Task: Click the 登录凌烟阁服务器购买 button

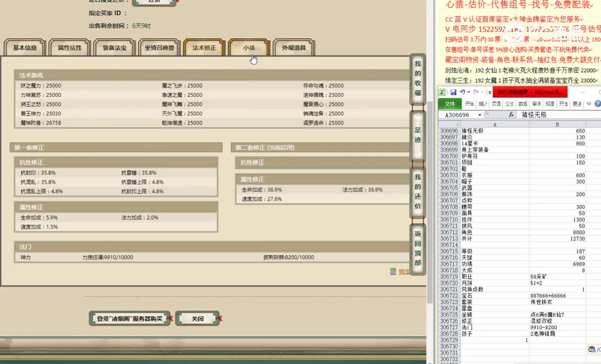Action: pyautogui.click(x=130, y=318)
